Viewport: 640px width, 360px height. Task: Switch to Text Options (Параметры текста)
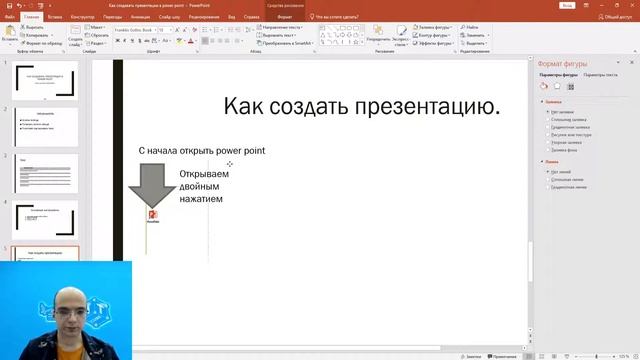coord(600,75)
